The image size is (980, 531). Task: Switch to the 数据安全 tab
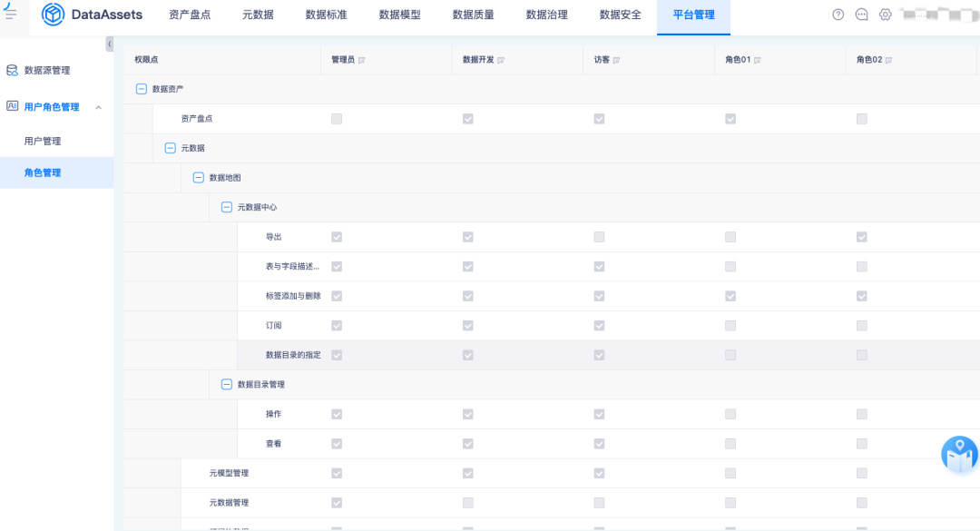[619, 15]
